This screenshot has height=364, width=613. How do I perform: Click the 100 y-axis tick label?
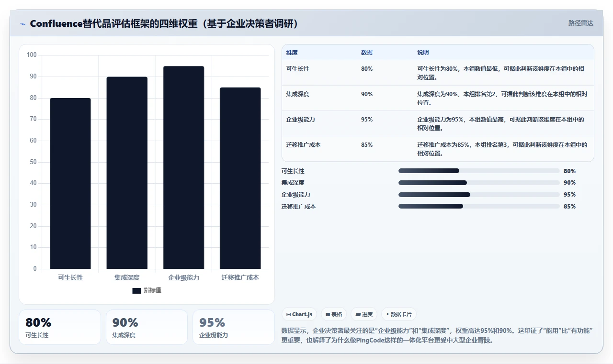click(32, 55)
